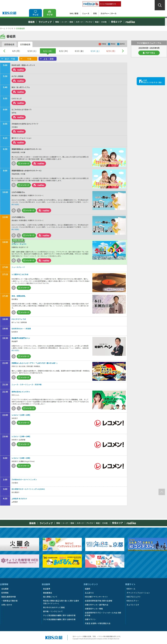Image resolution: width=167 pixels, height=644 pixels.
Task: Select the 6/12 (木) date tab
Action: 63,51
